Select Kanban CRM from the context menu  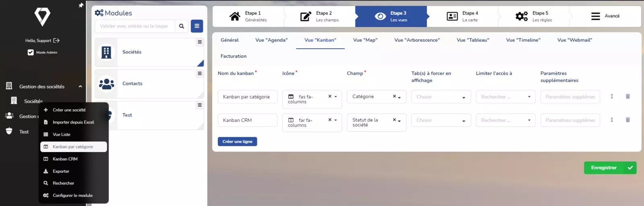pyautogui.click(x=65, y=159)
